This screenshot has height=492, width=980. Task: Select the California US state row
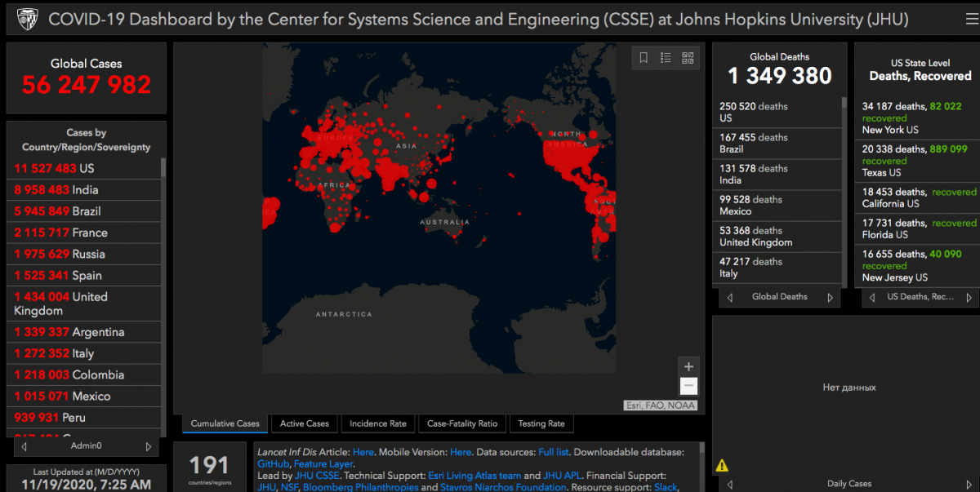click(919, 197)
